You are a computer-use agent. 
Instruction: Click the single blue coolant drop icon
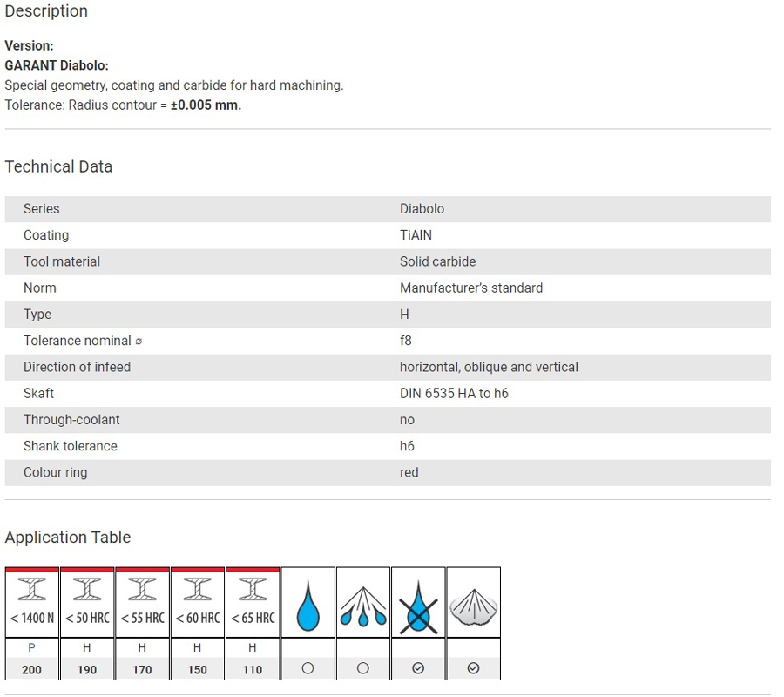[x=308, y=606]
